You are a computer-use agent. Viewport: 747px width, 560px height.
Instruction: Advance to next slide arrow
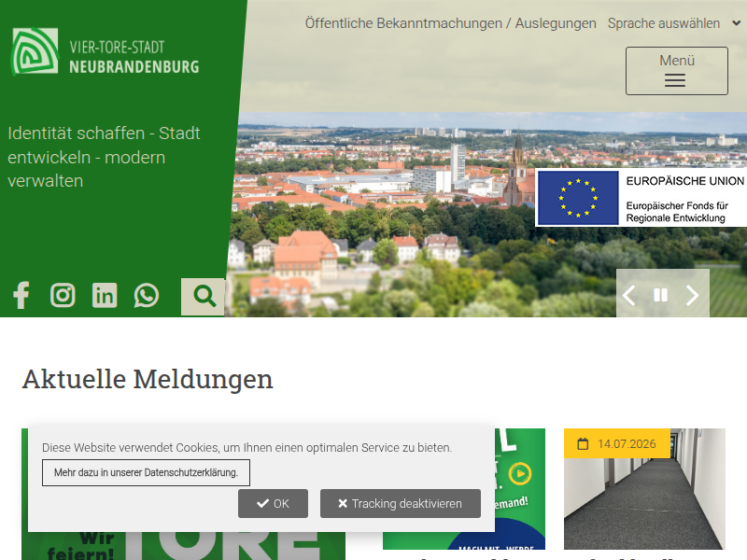pos(692,296)
